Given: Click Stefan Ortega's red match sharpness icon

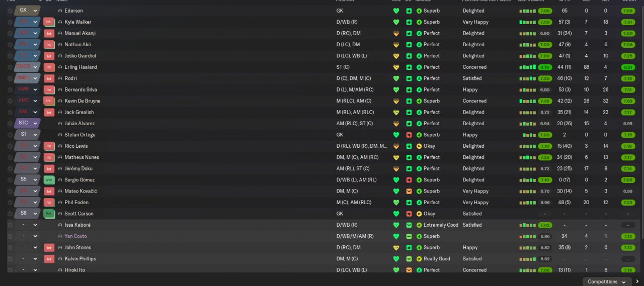Looking at the screenshot, I should click(x=409, y=135).
